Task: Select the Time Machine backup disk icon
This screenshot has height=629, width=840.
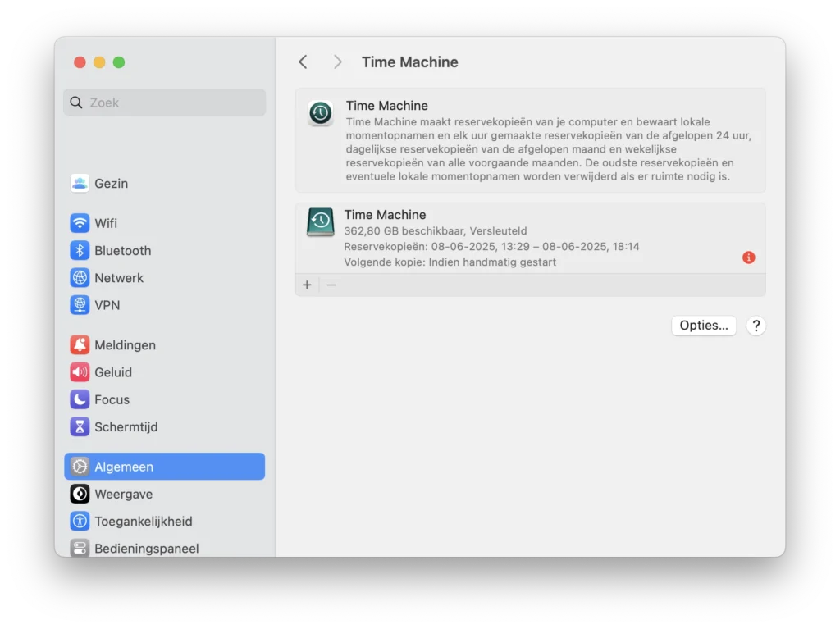Action: (321, 221)
